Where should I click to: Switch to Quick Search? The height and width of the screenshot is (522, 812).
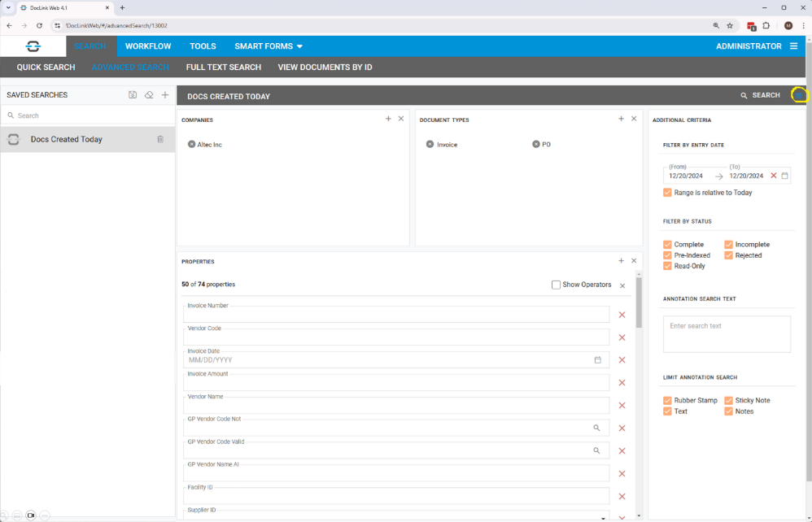tap(46, 67)
